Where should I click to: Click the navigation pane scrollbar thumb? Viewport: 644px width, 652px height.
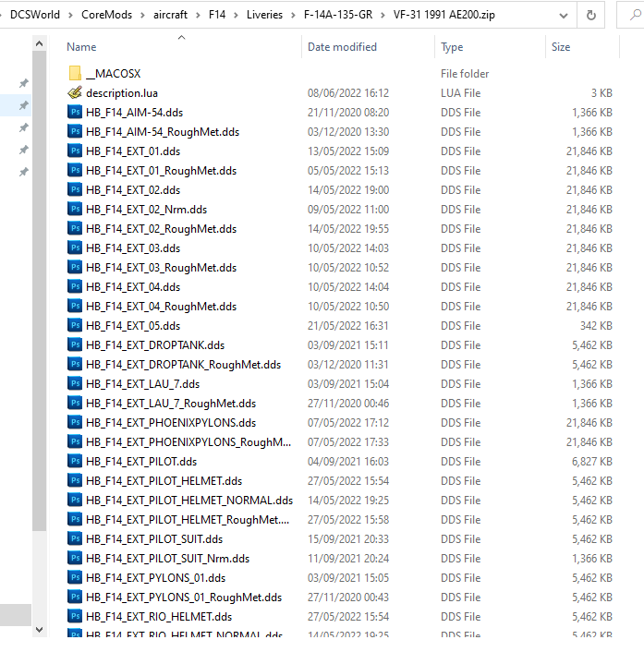click(39, 291)
